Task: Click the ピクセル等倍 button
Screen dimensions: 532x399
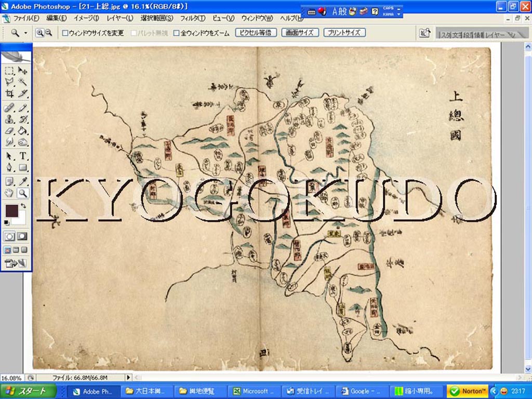Action: (x=256, y=33)
